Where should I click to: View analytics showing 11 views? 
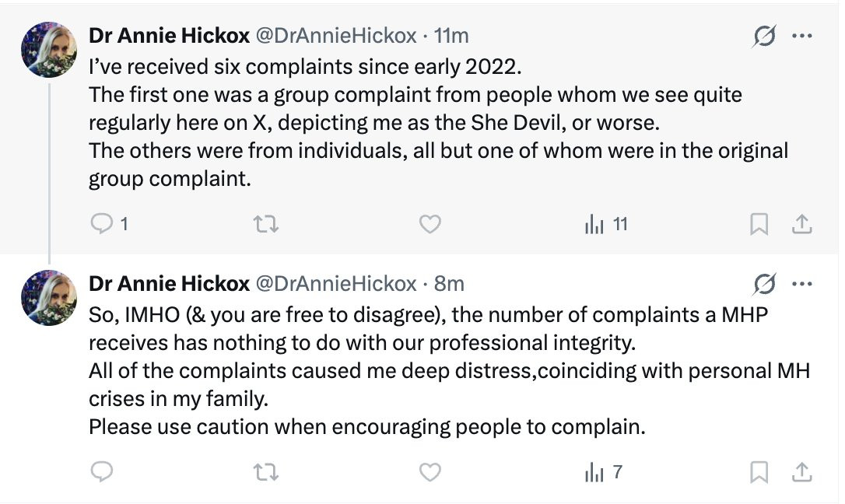pos(606,223)
